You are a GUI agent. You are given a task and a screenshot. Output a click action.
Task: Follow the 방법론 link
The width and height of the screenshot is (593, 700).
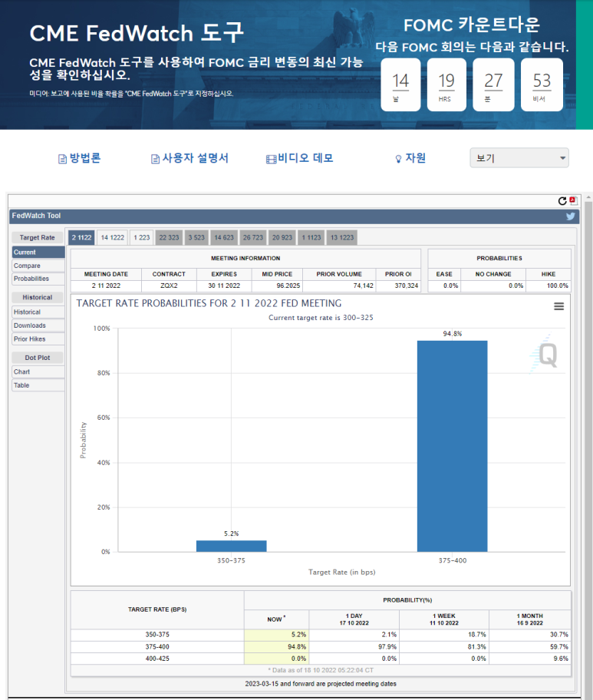85,158
